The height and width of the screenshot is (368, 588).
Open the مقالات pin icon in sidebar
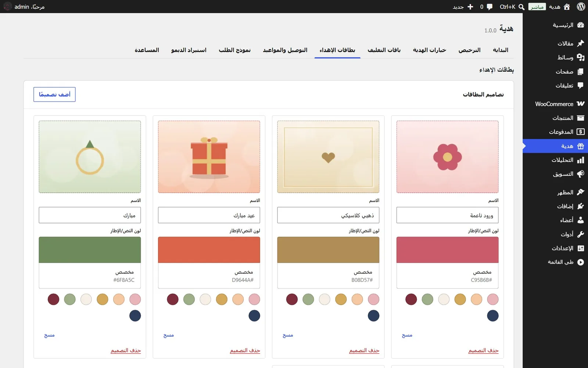click(x=581, y=43)
